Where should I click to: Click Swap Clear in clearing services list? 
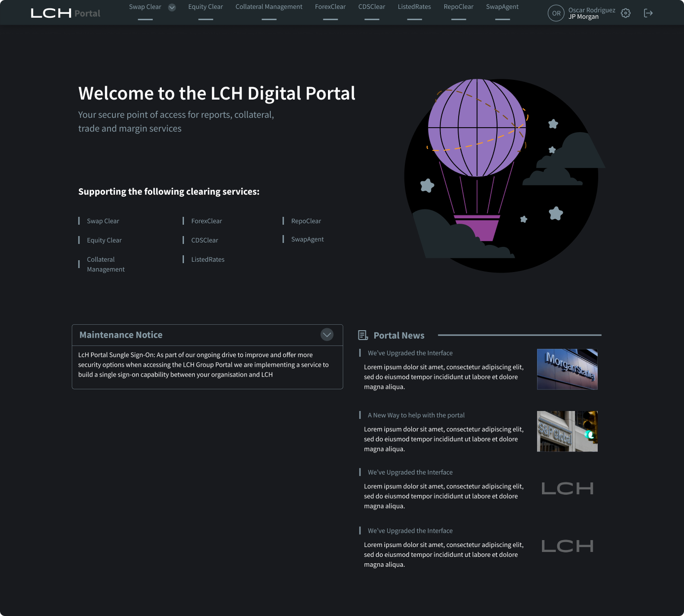click(x=103, y=221)
